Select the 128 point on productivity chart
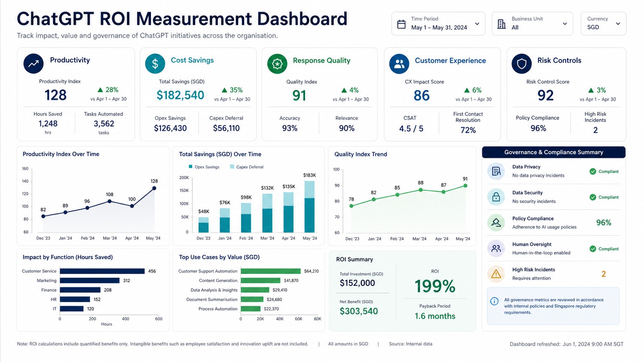Screen dimensions: 644x362 tap(154, 188)
